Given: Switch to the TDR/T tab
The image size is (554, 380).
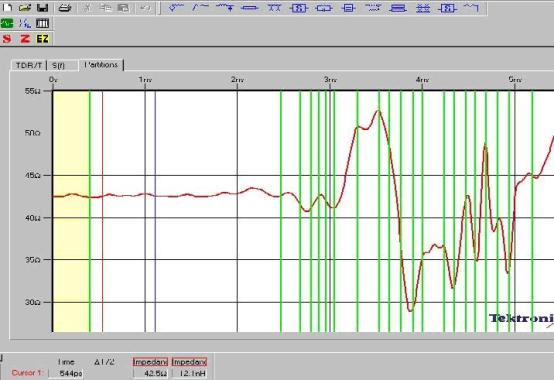Looking at the screenshot, I should click(29, 65).
